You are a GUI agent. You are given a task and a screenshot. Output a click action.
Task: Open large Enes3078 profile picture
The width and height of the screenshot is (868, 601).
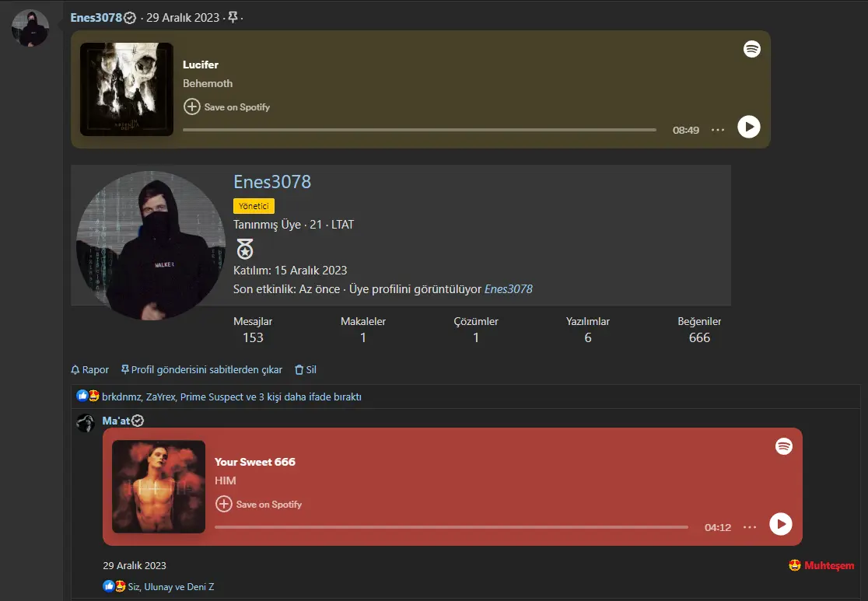point(151,245)
